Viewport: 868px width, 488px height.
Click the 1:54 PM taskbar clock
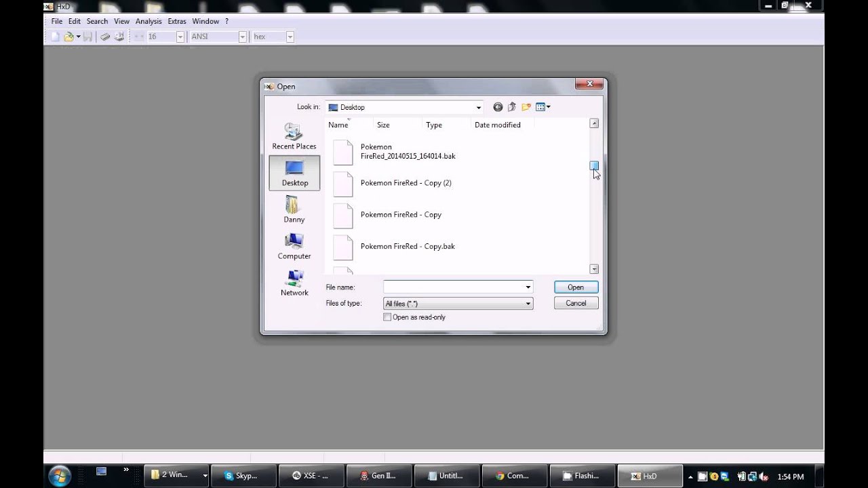(x=791, y=476)
